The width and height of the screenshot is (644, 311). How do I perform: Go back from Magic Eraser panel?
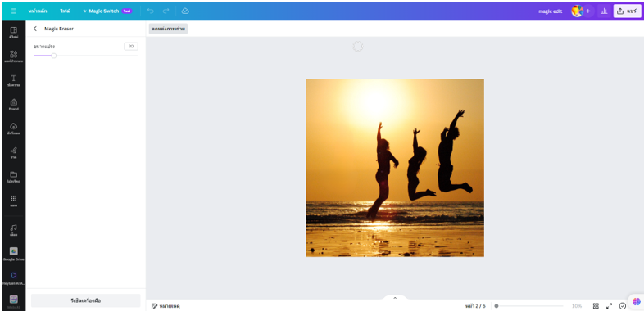35,29
